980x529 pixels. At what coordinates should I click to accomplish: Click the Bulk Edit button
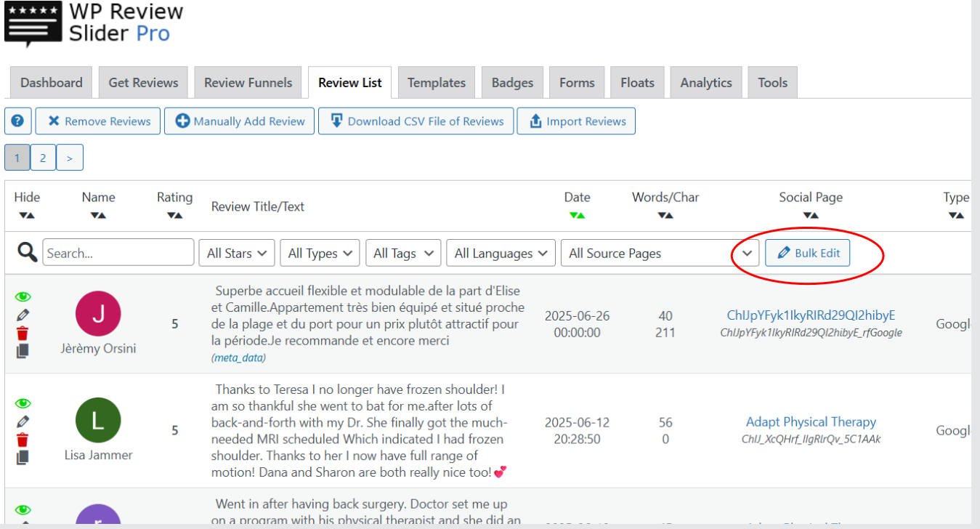(808, 253)
